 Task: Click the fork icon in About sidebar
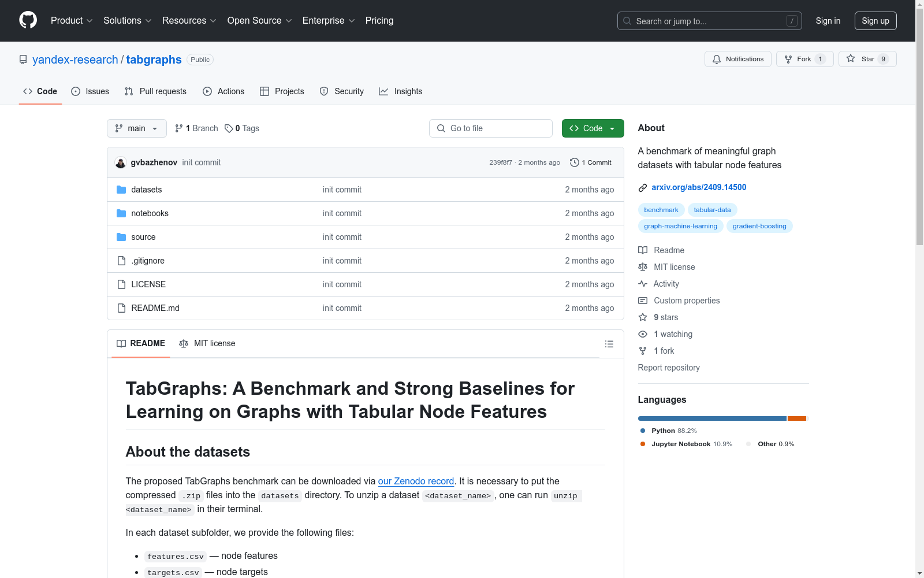point(643,351)
